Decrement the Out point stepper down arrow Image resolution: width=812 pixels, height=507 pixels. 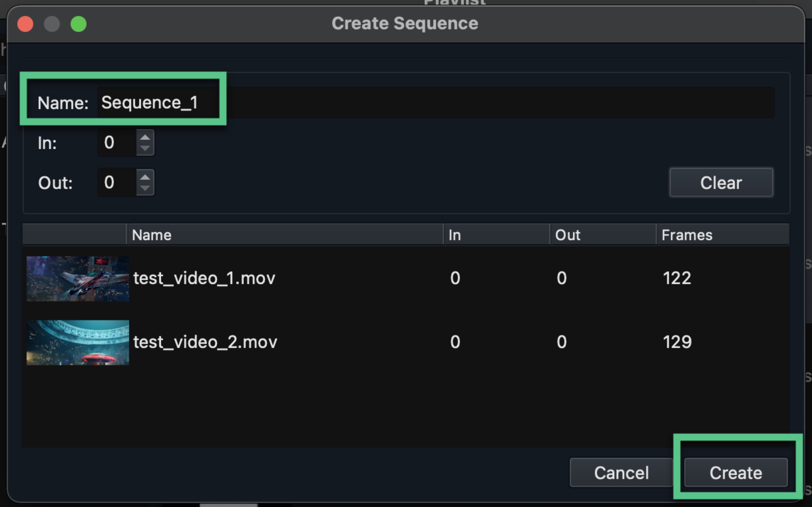pos(145,188)
